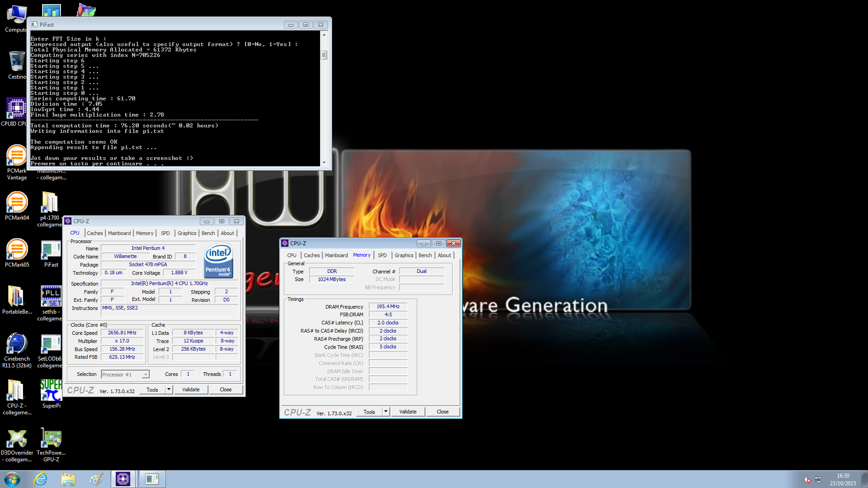Open SPD tab in right CPU-Z window

tap(382, 255)
